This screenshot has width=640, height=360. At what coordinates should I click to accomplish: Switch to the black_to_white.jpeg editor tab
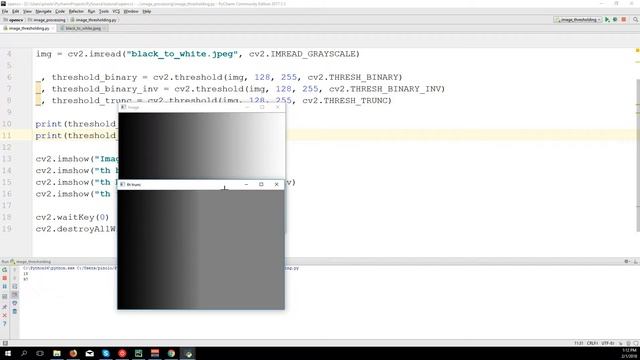point(83,29)
